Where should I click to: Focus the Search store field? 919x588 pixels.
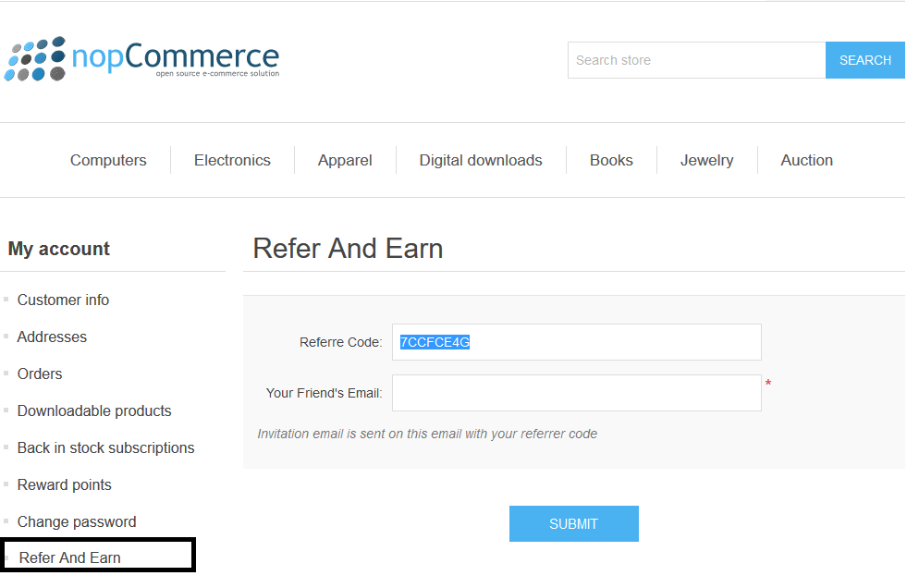pos(697,60)
